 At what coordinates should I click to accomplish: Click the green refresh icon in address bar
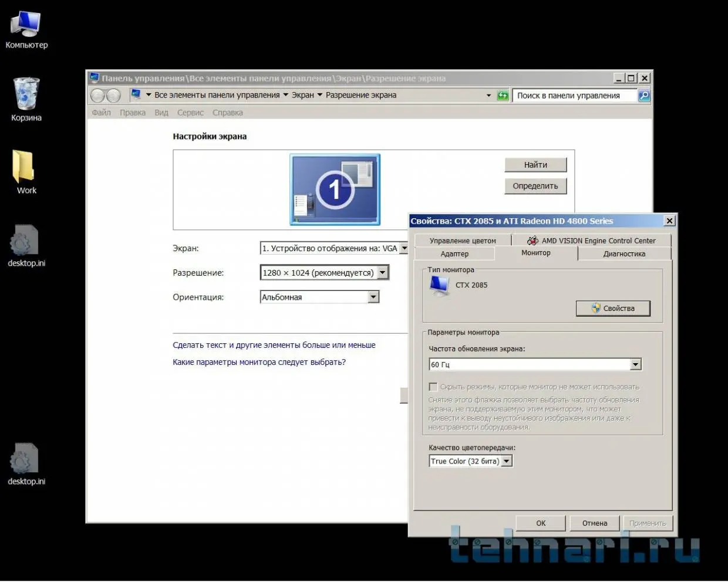503,95
